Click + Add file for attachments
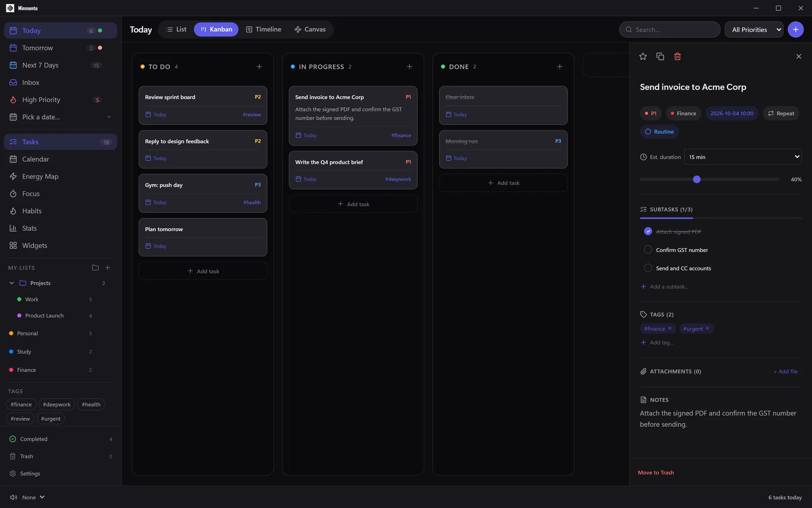The width and height of the screenshot is (812, 508). (x=785, y=371)
